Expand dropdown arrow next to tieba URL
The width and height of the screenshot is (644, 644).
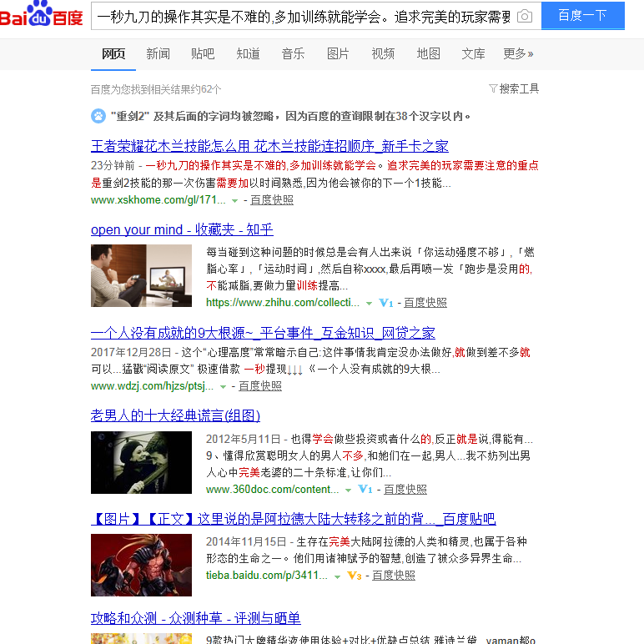click(337, 576)
